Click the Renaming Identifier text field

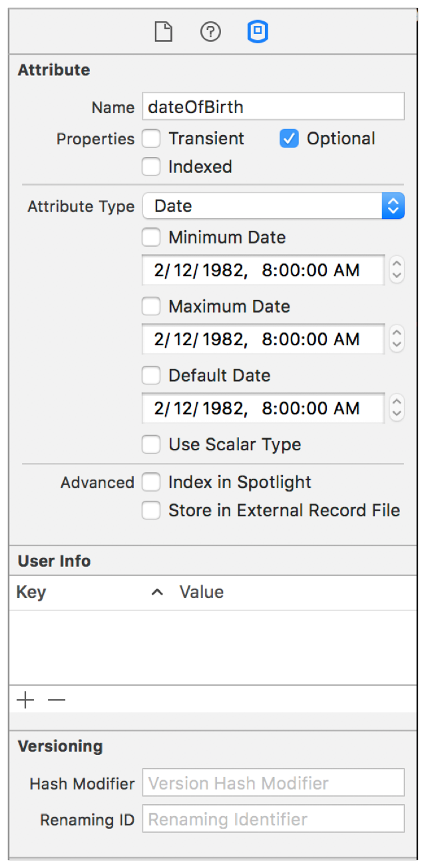(273, 819)
